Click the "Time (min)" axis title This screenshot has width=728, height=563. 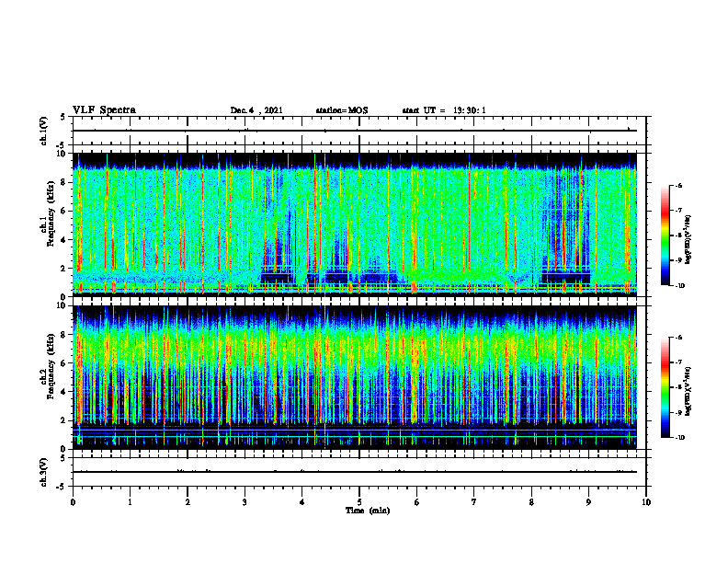pyautogui.click(x=368, y=511)
